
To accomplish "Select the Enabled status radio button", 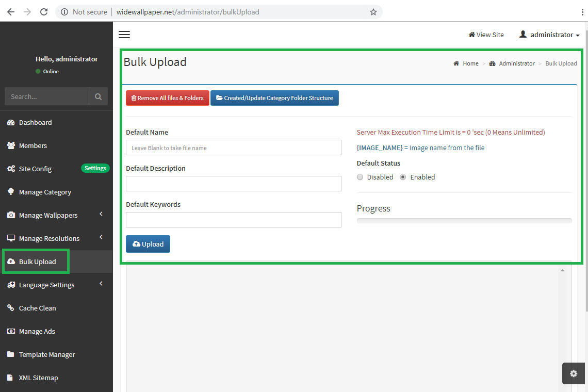I will point(403,177).
